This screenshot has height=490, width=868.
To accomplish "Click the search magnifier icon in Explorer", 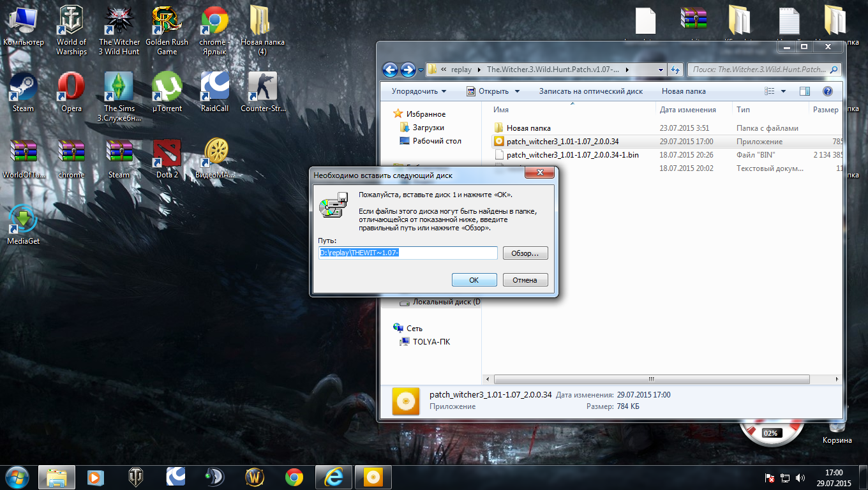I will pyautogui.click(x=834, y=70).
